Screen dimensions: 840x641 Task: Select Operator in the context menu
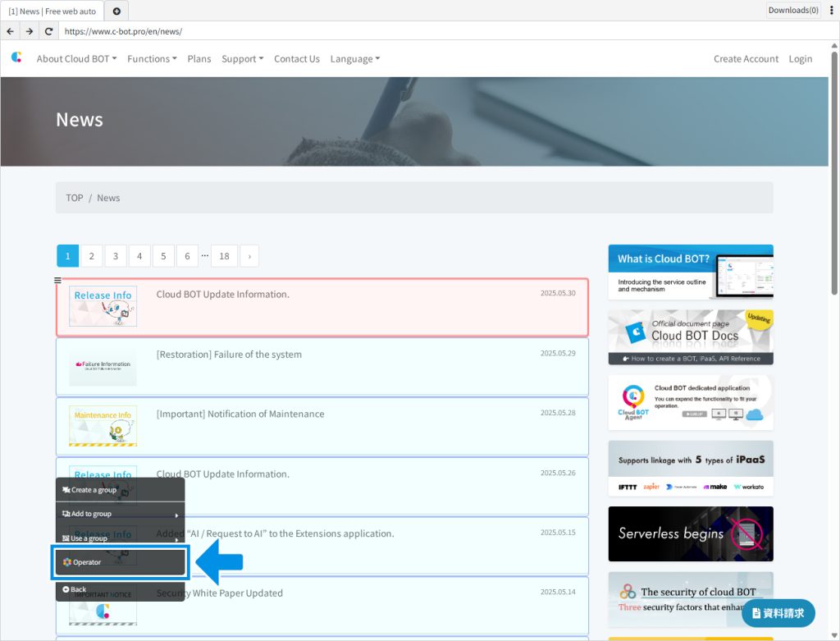(x=120, y=562)
